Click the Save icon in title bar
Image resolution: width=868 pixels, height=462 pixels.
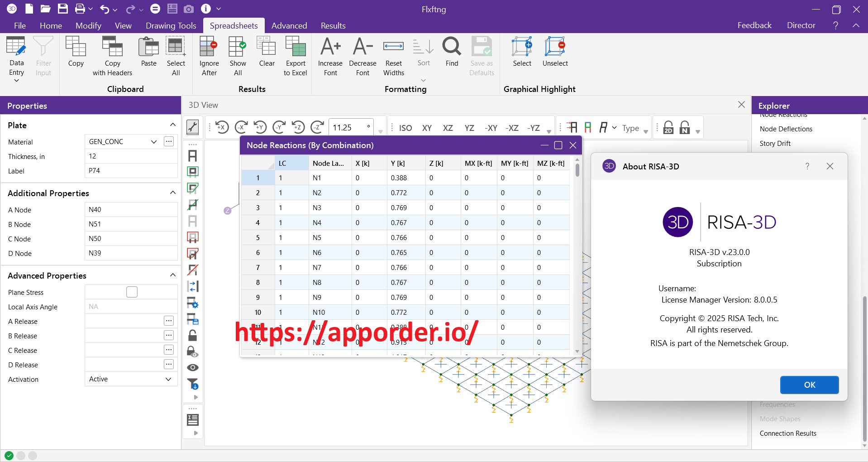pos(63,9)
